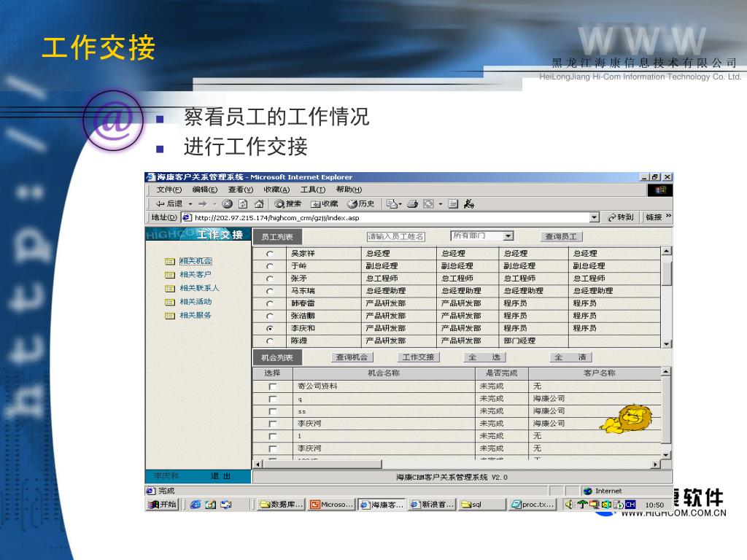Click the 全选 select-all button
Screen dimensions: 747x560
point(484,357)
